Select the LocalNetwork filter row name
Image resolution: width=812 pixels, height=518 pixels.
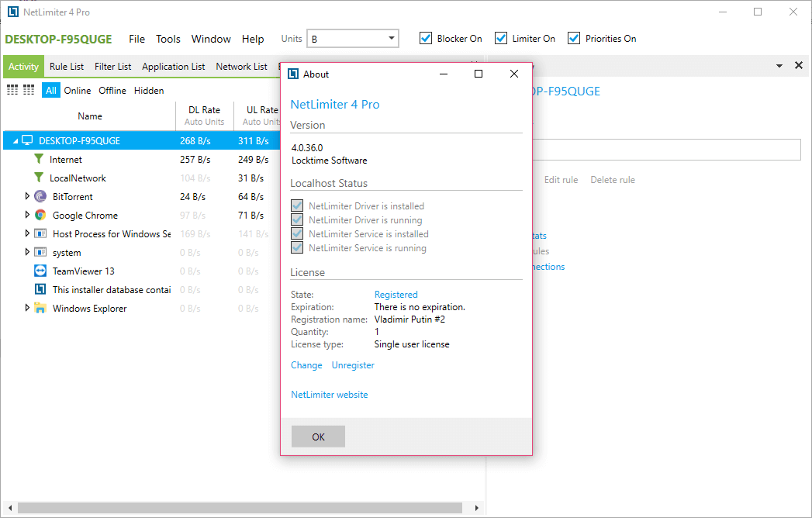[x=78, y=178]
